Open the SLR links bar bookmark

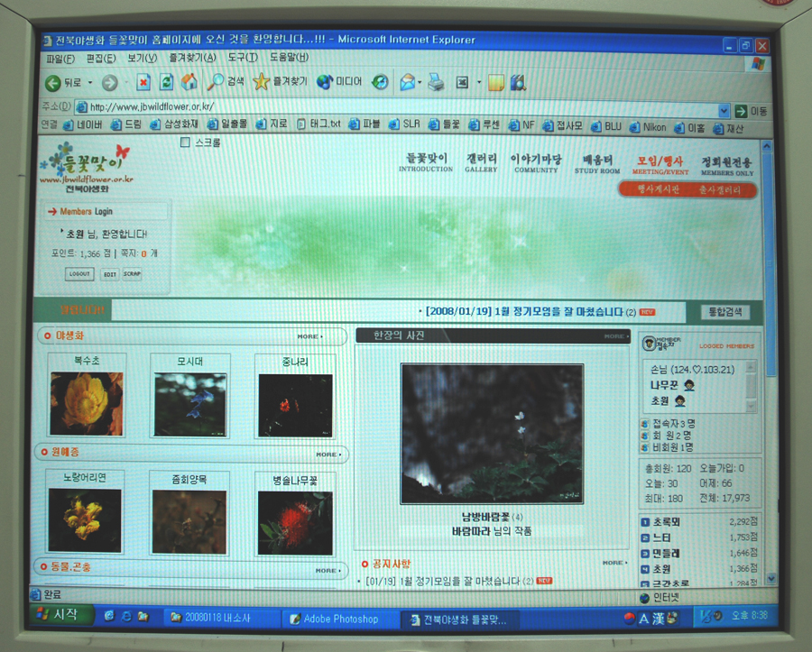tap(404, 124)
